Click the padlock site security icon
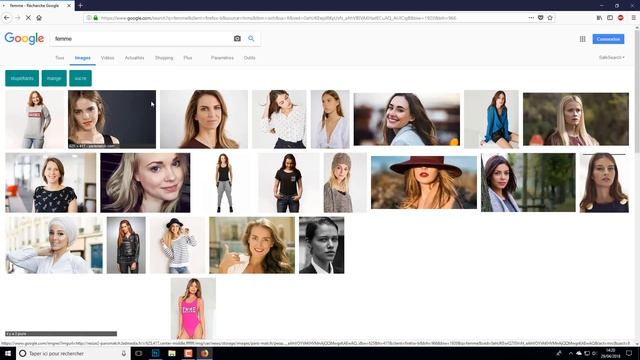Image resolution: width=640 pixels, height=360 pixels. (96, 18)
